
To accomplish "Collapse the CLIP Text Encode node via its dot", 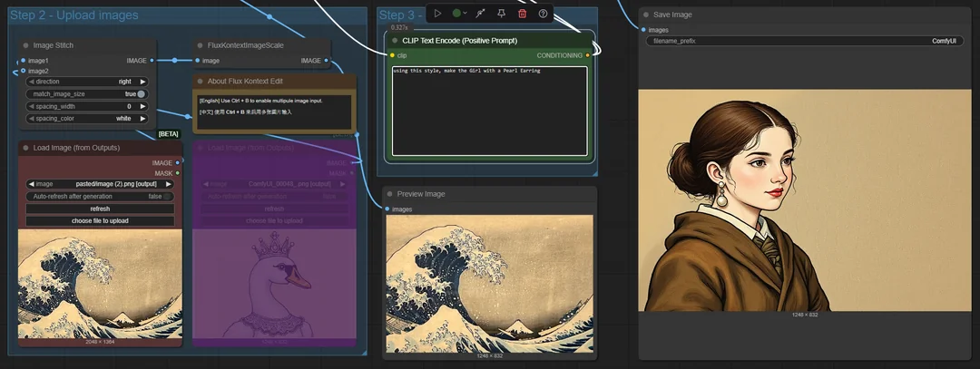I will click(395, 41).
